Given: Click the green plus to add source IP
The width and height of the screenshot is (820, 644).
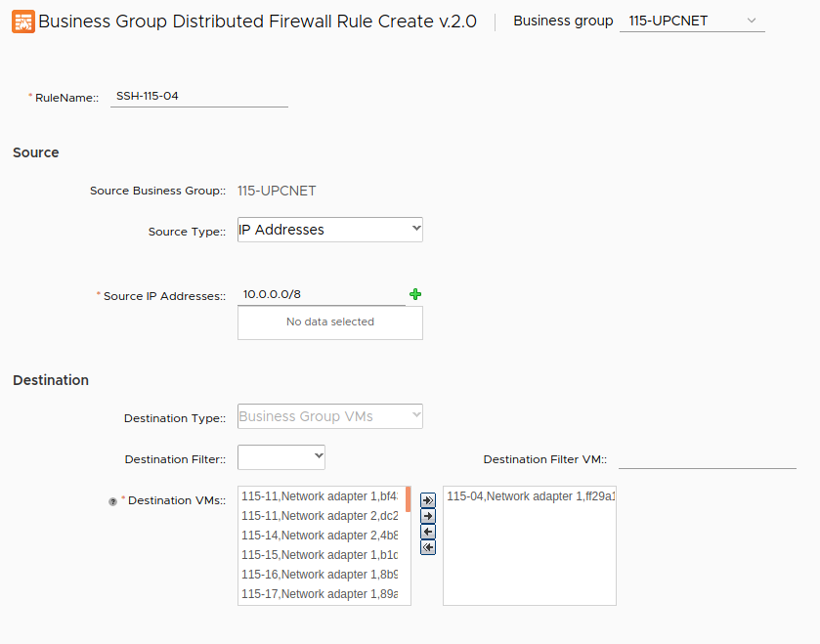Looking at the screenshot, I should click(415, 294).
